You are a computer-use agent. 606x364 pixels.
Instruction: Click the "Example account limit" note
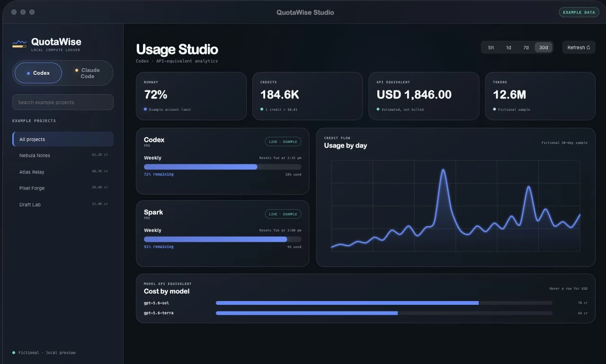pos(170,110)
